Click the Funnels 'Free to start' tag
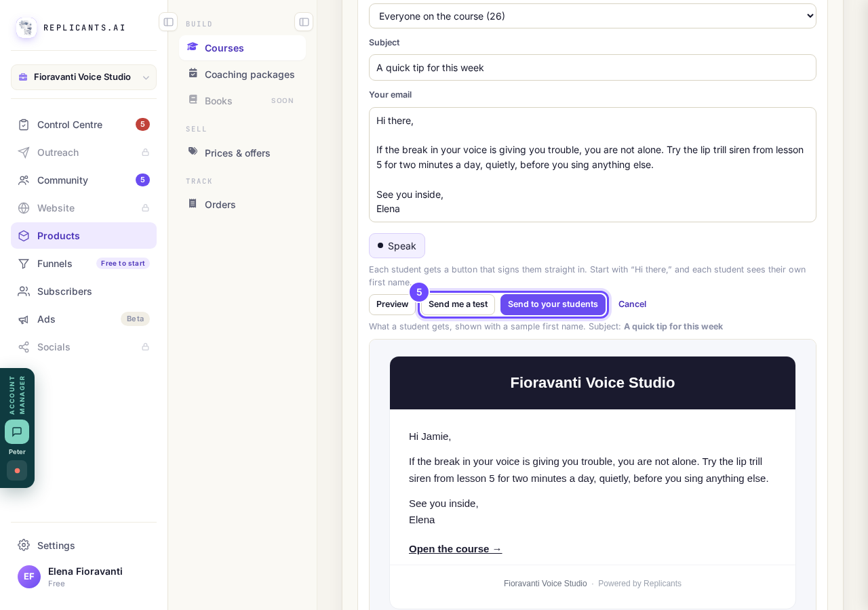This screenshot has width=868, height=610. (123, 264)
